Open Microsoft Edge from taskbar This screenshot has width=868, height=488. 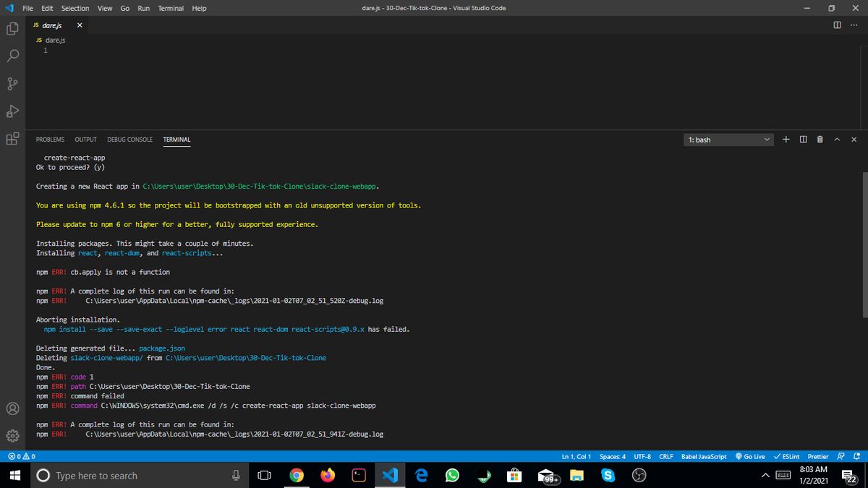pos(421,475)
